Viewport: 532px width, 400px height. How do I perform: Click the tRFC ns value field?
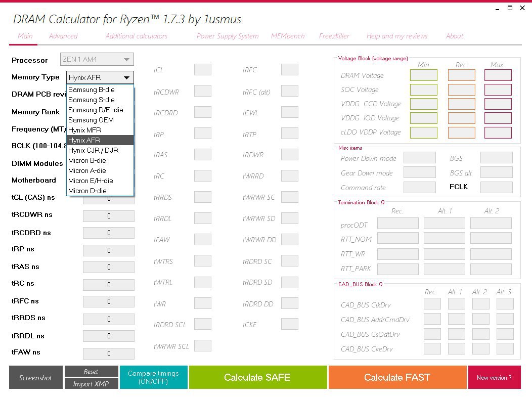(109, 301)
